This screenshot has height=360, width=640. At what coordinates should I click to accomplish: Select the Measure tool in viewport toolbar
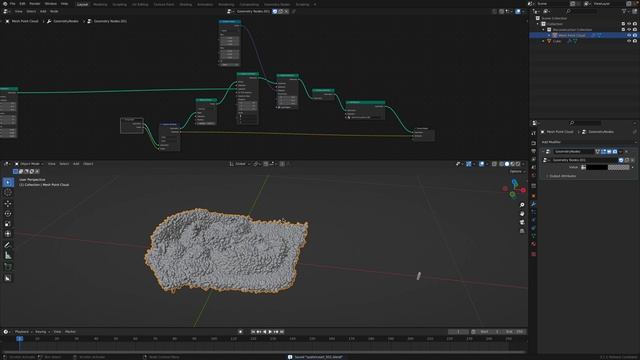(x=8, y=256)
